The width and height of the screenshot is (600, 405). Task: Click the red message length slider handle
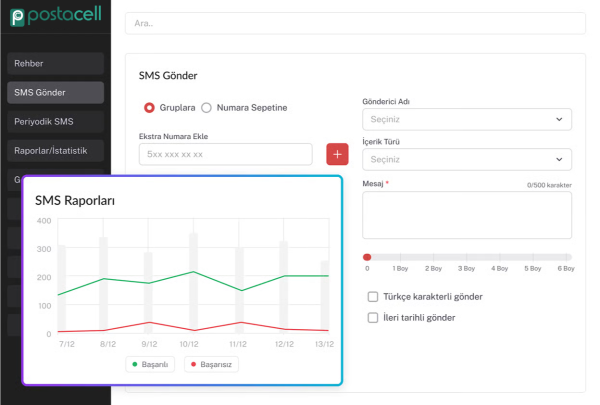click(367, 257)
